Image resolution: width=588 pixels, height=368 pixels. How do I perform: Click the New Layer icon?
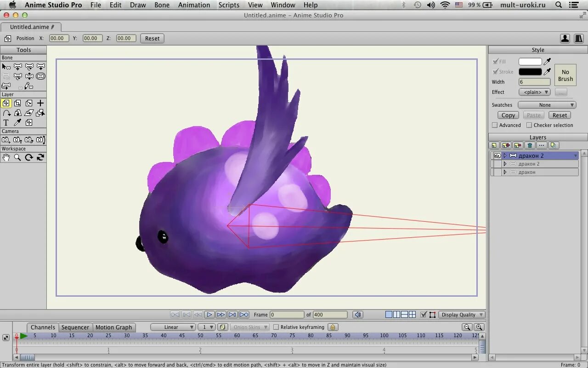494,145
